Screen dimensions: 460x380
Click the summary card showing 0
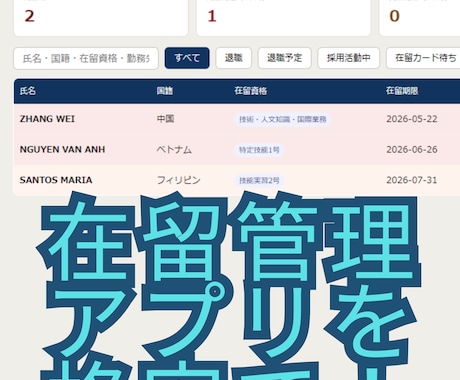click(x=420, y=17)
